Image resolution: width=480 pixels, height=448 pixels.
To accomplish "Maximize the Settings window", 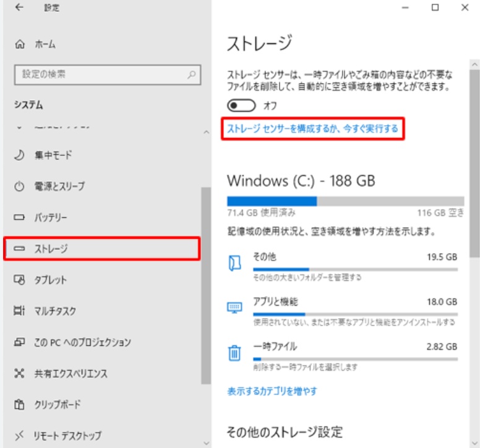I will [x=435, y=7].
